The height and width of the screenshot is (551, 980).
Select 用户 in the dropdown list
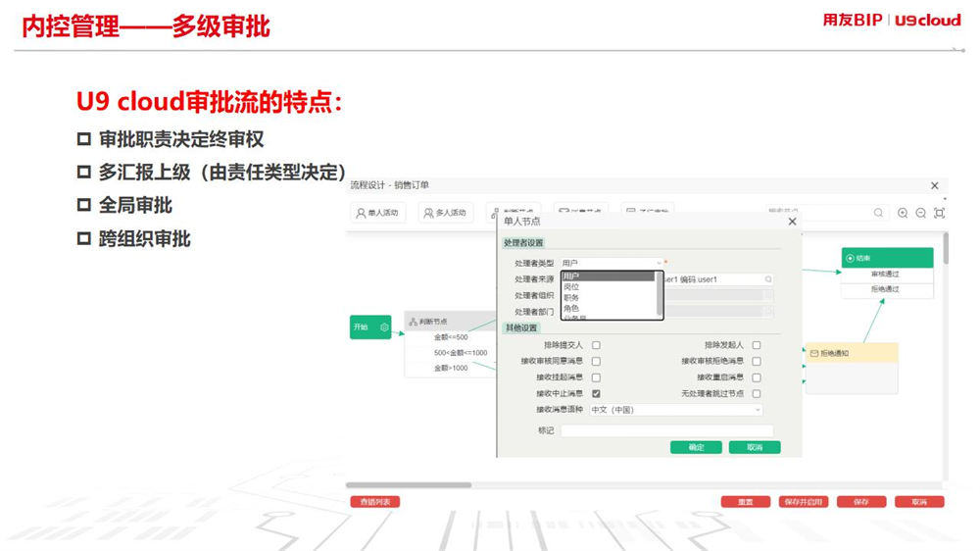tap(608, 276)
